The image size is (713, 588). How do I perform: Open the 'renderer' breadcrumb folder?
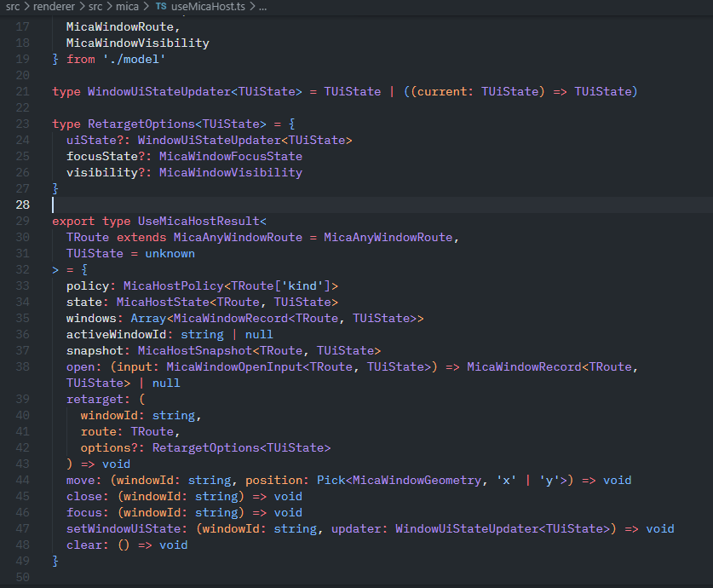pos(54,6)
